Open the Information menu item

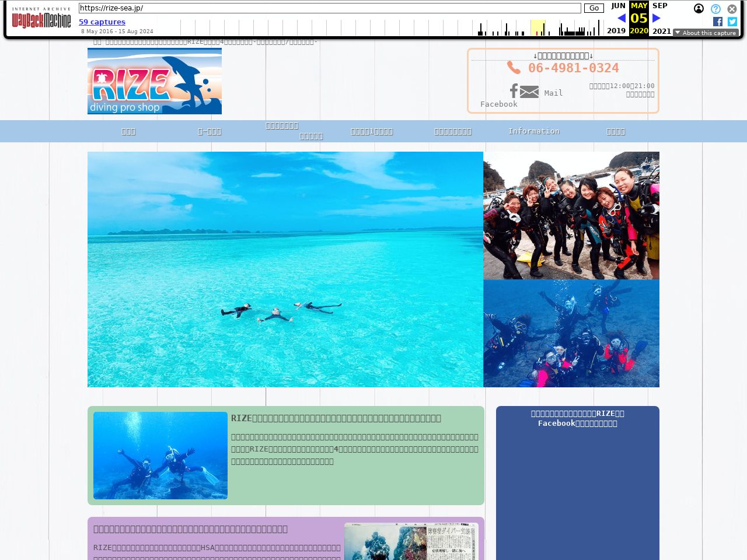(534, 131)
